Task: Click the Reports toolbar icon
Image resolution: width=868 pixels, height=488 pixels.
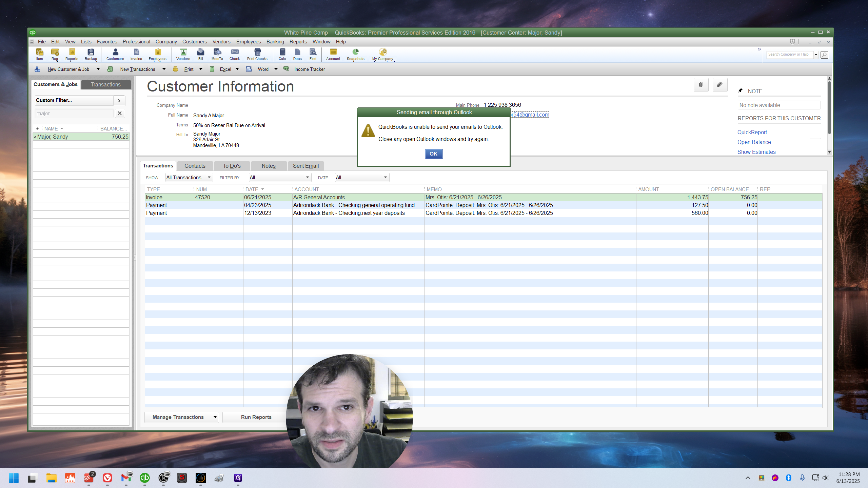Action: point(72,54)
